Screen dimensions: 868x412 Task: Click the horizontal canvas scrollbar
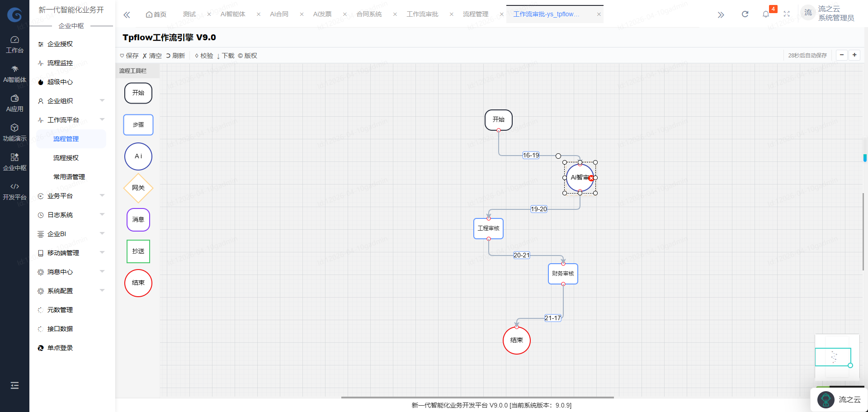click(x=477, y=397)
